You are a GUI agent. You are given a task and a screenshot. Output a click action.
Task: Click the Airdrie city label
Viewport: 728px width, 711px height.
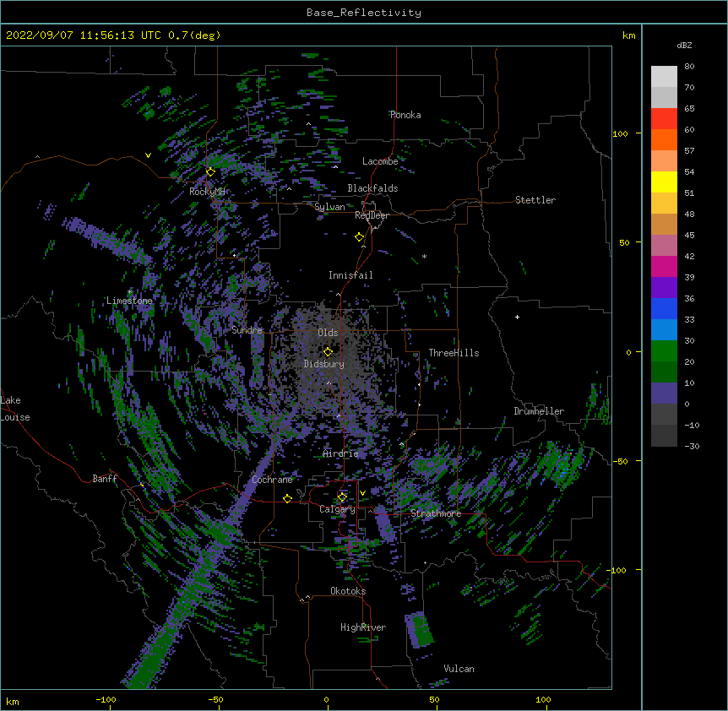coord(341,453)
